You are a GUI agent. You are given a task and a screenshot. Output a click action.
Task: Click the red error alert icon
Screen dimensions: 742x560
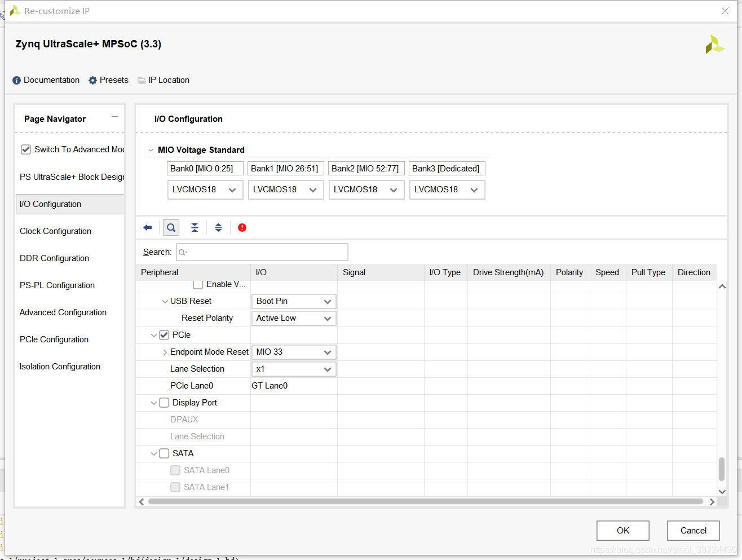(x=242, y=228)
